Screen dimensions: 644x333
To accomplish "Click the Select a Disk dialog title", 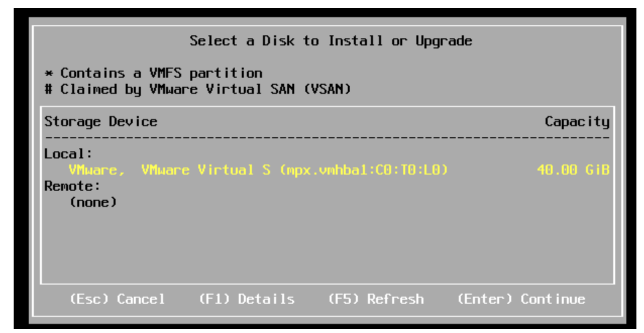I will click(x=331, y=41).
